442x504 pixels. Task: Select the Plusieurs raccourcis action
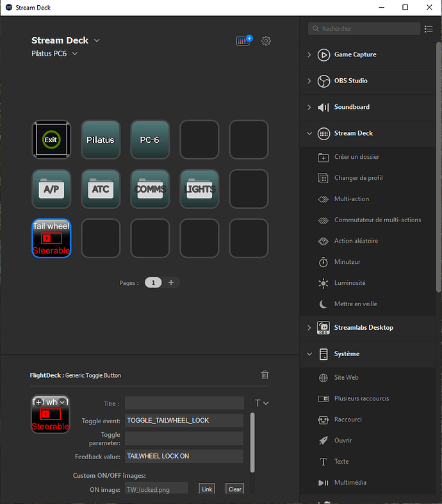coord(368,398)
